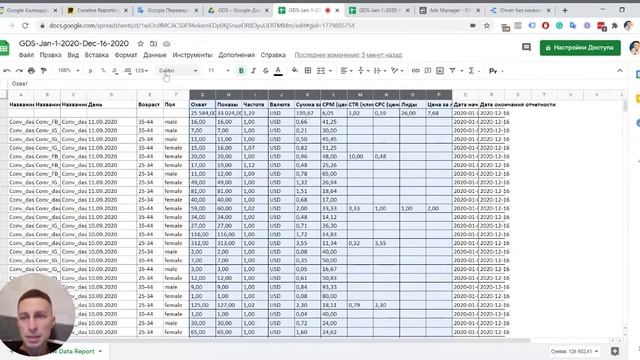Click the Explore button at bottom right
The width and height of the screenshot is (640, 360).
click(x=615, y=351)
